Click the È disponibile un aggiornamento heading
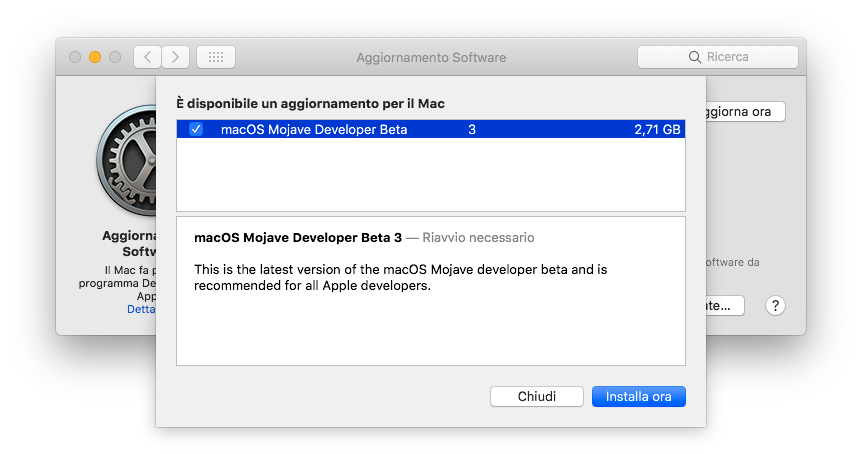The height and width of the screenshot is (454, 862). (x=310, y=103)
